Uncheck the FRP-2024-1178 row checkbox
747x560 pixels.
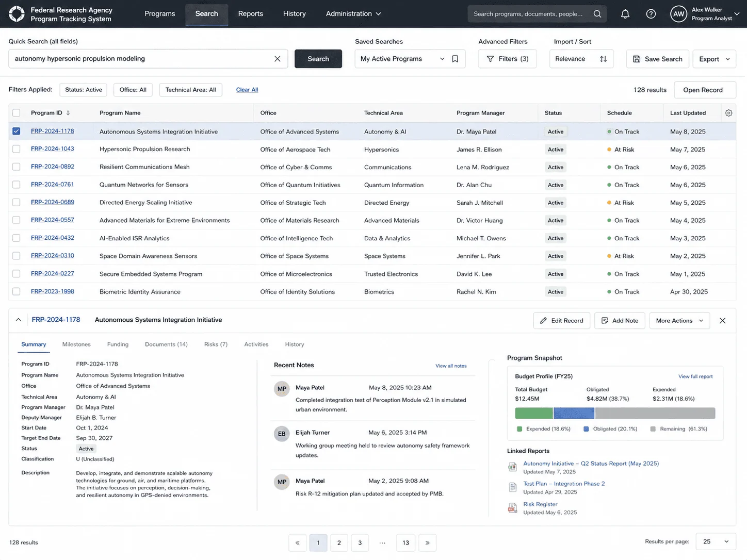(17, 131)
